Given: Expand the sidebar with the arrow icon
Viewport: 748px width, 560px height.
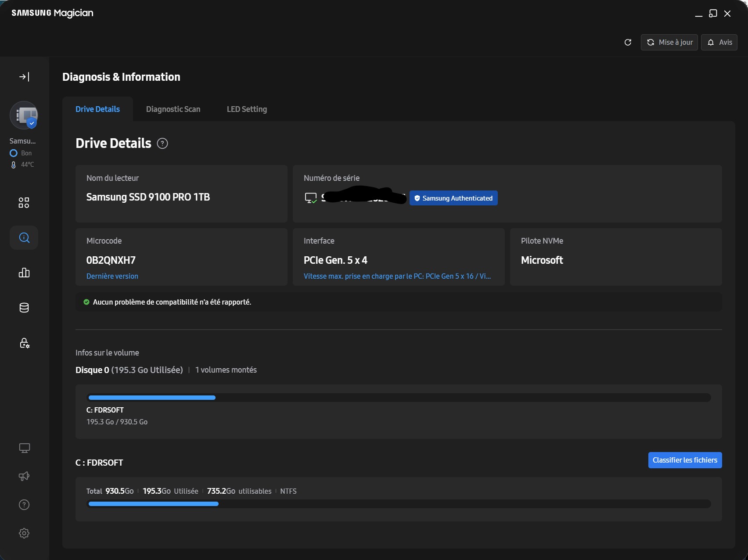Looking at the screenshot, I should point(24,77).
